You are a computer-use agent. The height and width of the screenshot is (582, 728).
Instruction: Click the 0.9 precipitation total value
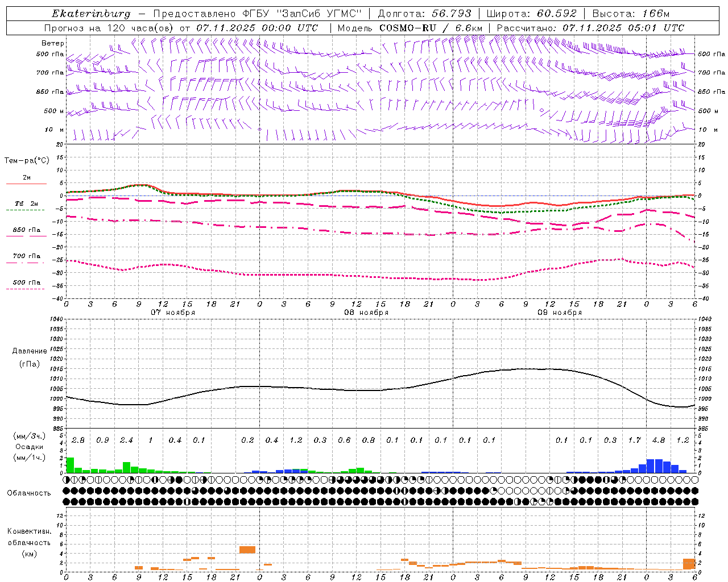coord(102,440)
